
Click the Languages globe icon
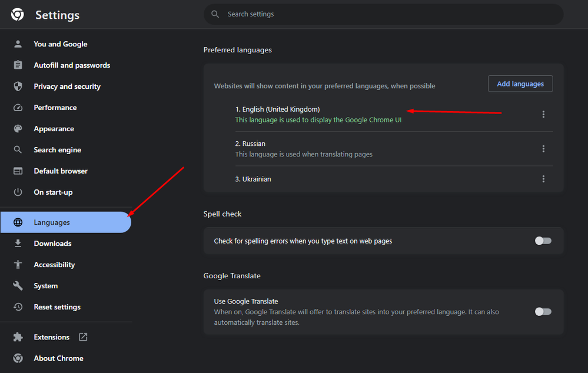pos(18,222)
